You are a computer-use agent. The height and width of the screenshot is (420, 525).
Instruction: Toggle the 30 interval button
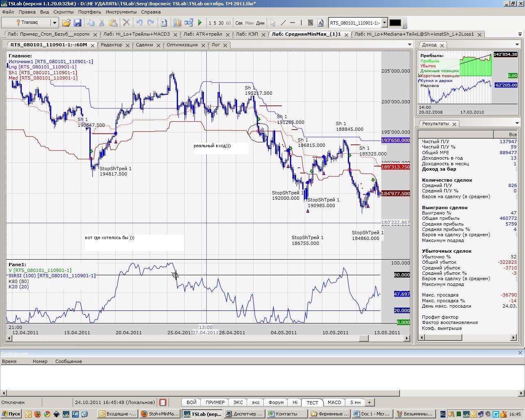221,23
